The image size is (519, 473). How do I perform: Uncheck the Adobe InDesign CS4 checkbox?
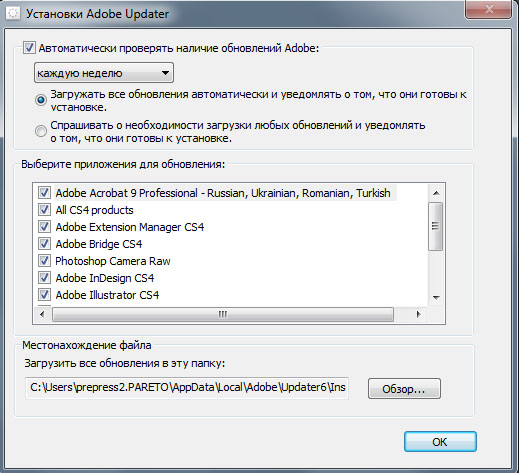pyautogui.click(x=44, y=278)
